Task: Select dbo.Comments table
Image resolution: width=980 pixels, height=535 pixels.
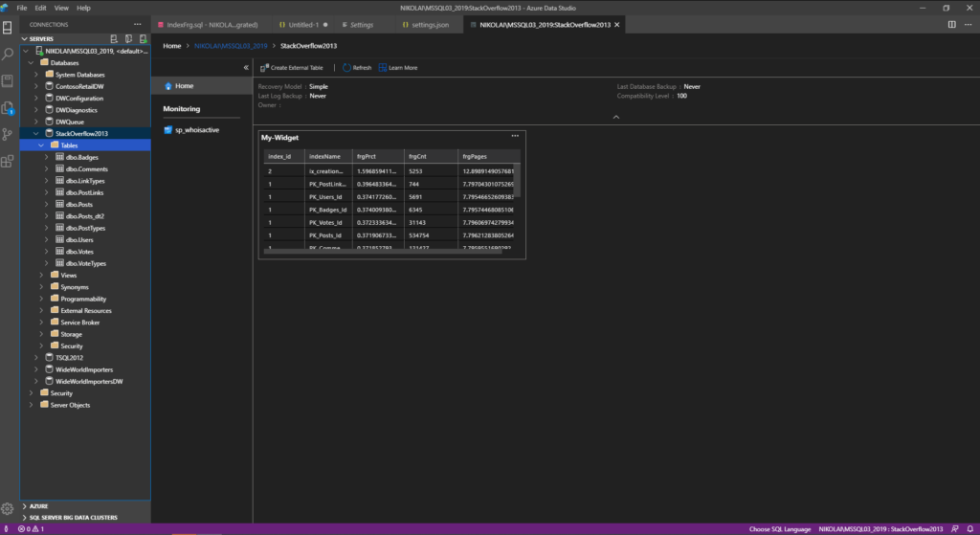Action: [x=86, y=168]
